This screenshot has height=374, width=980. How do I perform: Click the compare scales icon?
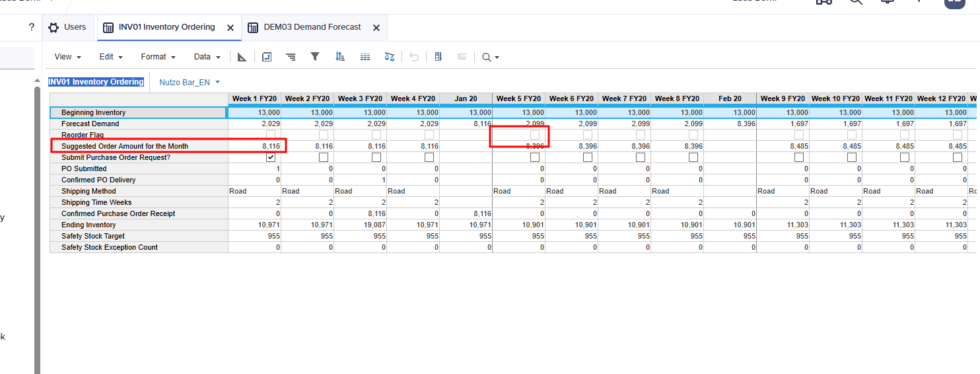389,57
